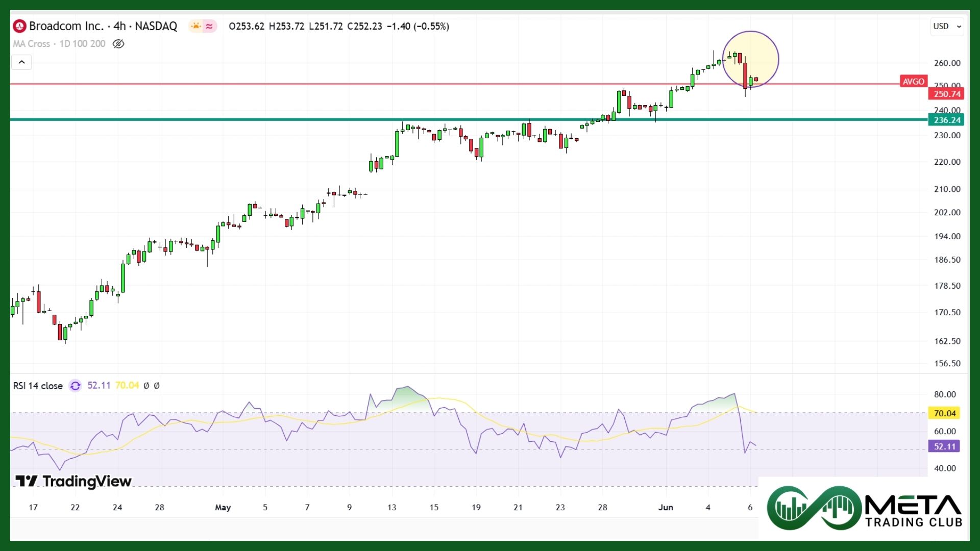
Task: Click the TradingView logo
Action: click(73, 481)
